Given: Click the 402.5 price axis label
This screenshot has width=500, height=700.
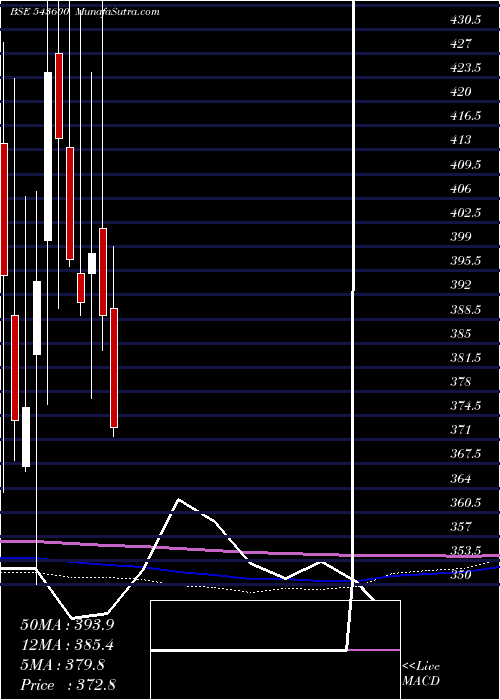Looking at the screenshot, I should (465, 213).
